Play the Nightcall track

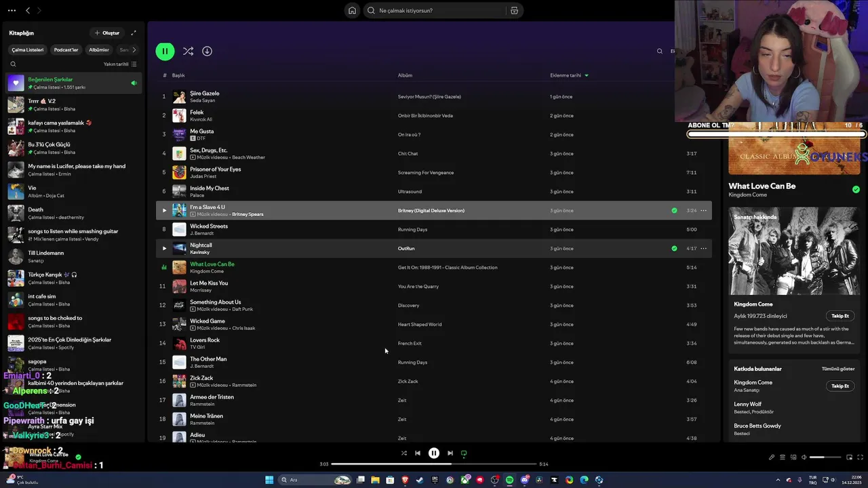[x=163, y=249]
